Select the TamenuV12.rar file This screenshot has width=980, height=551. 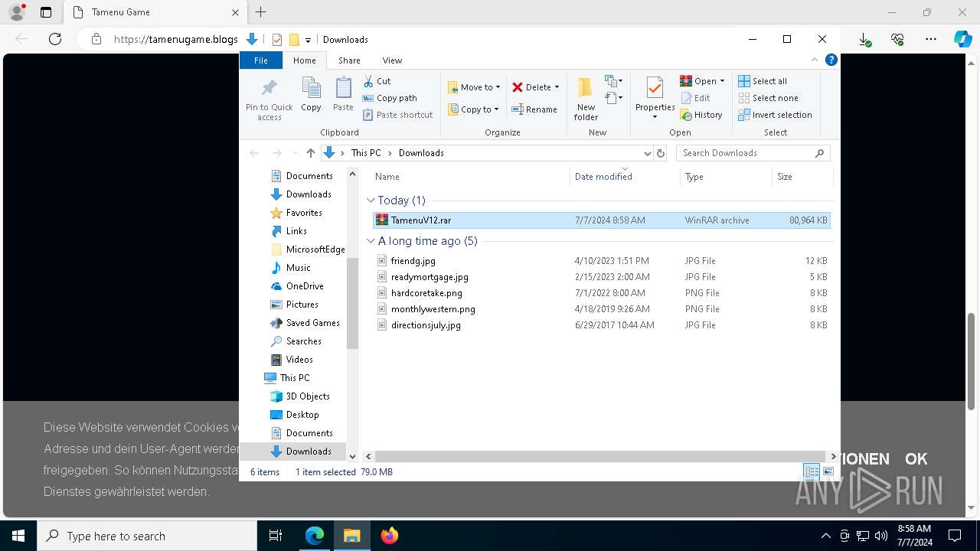601,220
